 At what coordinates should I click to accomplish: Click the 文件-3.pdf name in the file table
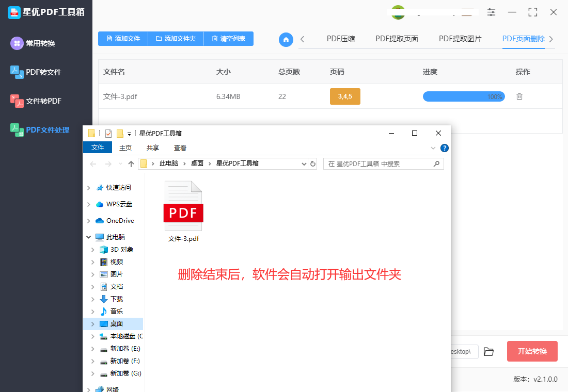coord(120,96)
